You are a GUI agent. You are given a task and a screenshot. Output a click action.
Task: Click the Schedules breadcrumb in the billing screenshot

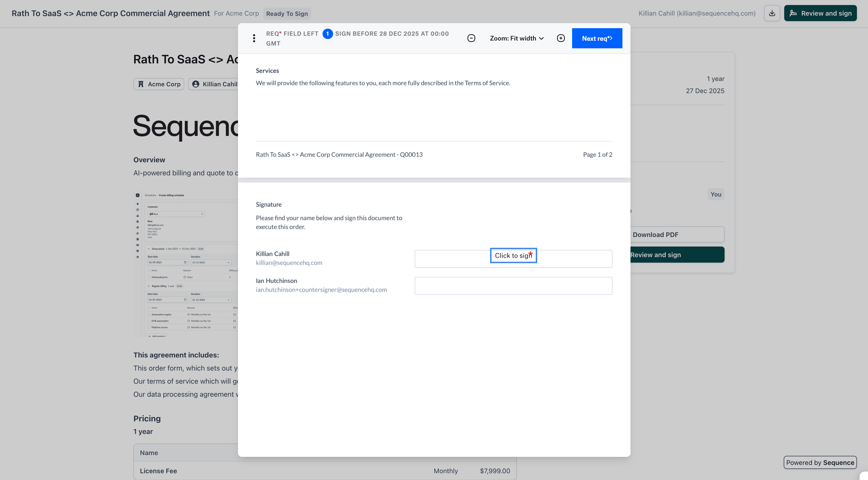(x=151, y=195)
